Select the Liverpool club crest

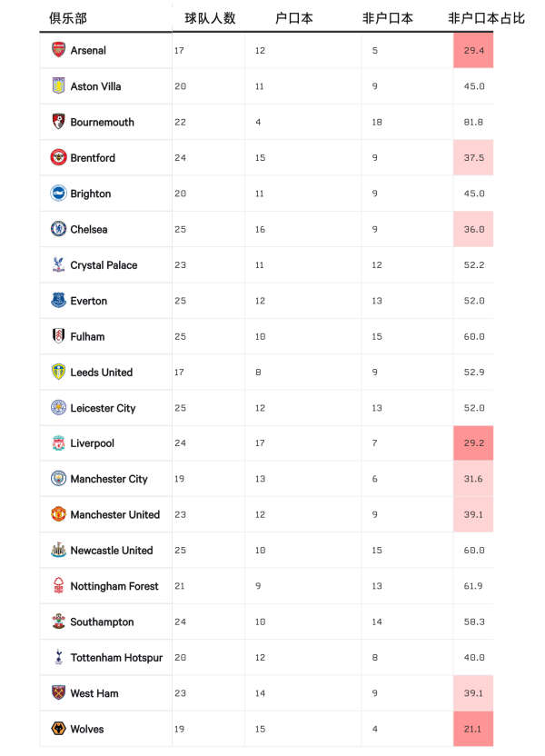click(x=58, y=443)
